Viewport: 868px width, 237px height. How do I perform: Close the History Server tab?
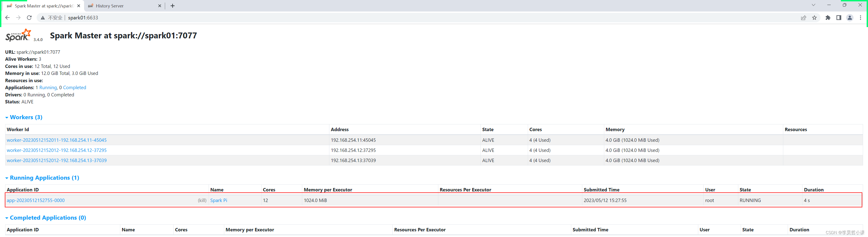(x=160, y=6)
